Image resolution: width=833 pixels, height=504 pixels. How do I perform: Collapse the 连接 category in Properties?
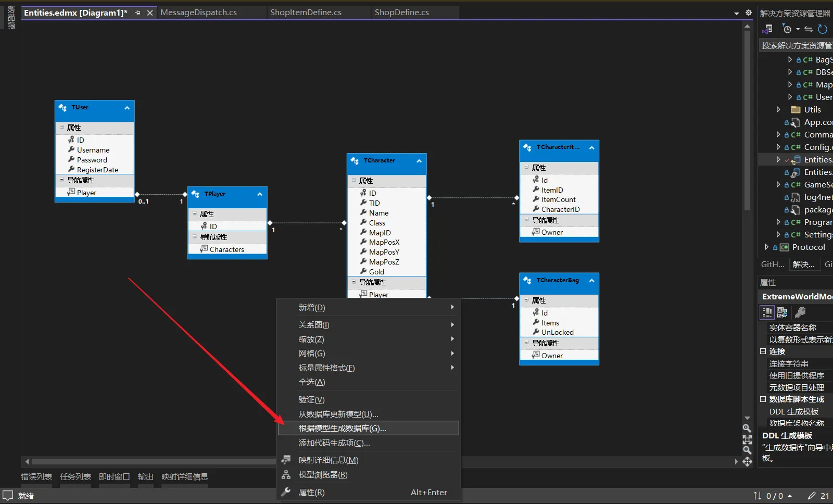point(763,351)
